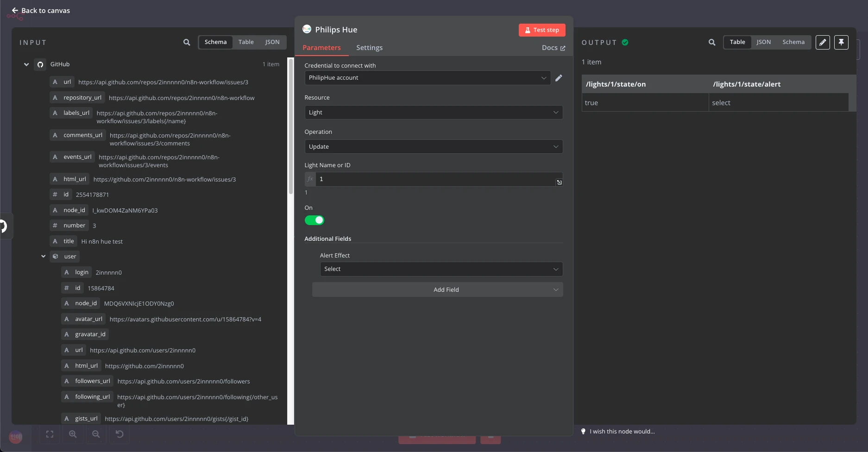Click the Light Name or ID input field
Screen dimensions: 868x452
(x=435, y=179)
